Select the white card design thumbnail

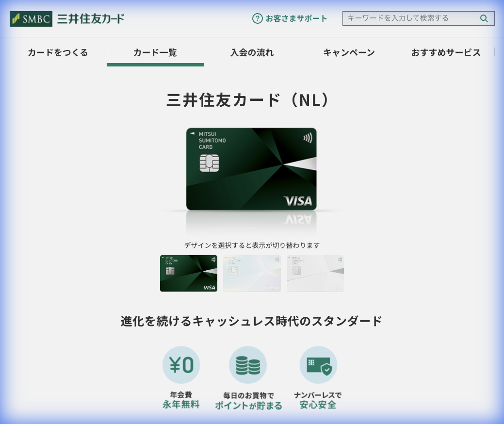coord(315,273)
